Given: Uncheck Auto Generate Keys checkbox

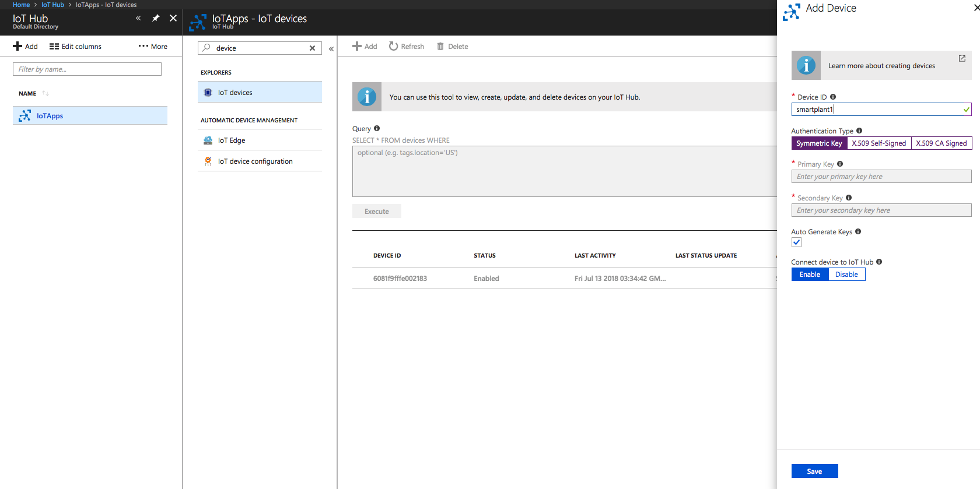Looking at the screenshot, I should [x=796, y=242].
